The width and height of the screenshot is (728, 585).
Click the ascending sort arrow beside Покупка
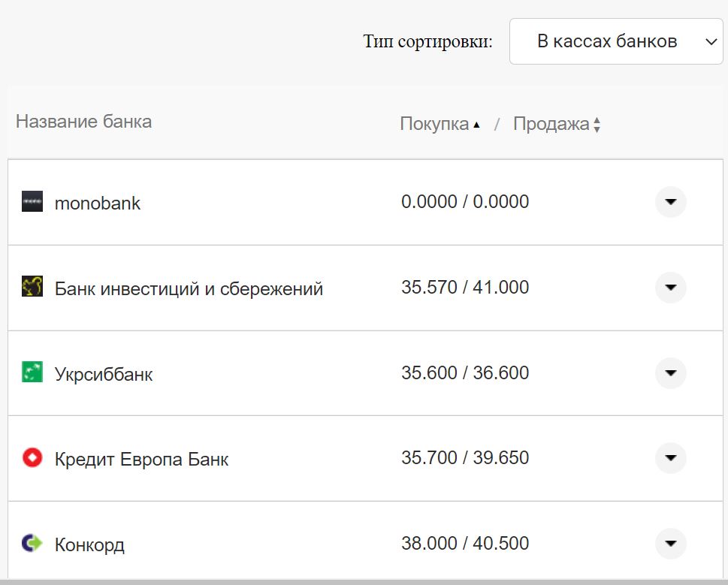476,124
